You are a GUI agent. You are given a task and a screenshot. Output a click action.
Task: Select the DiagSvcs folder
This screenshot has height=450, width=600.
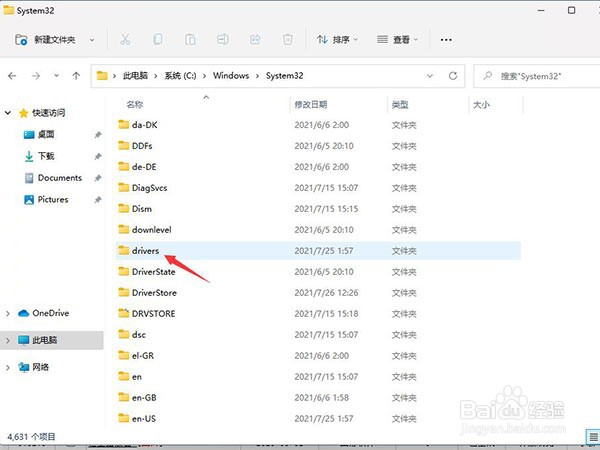pos(318,188)
